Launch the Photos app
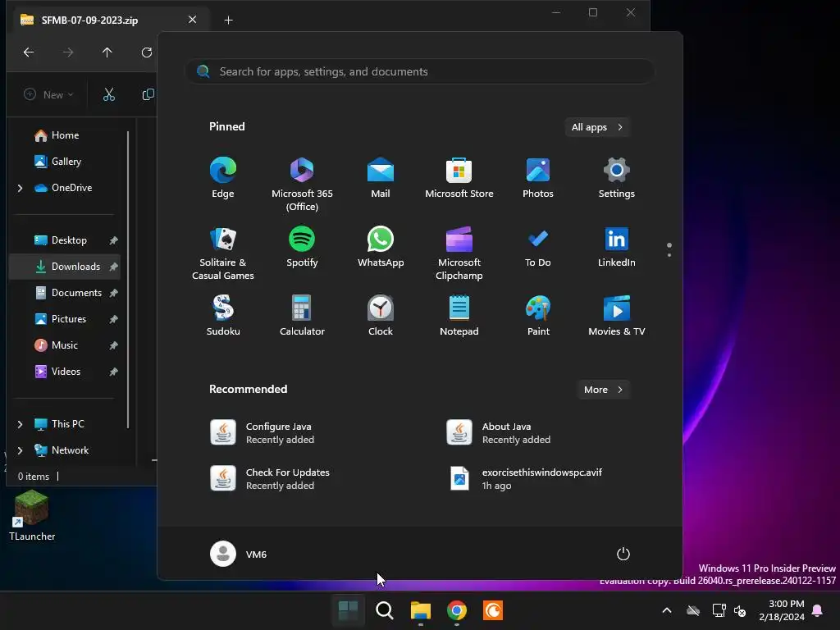Screen dimensions: 840x630 [x=538, y=178]
